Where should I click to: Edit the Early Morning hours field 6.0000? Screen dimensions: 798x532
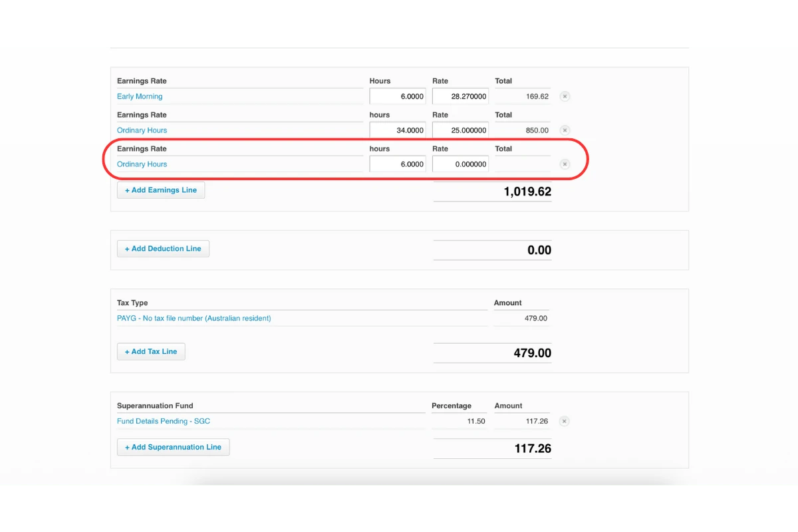(398, 96)
